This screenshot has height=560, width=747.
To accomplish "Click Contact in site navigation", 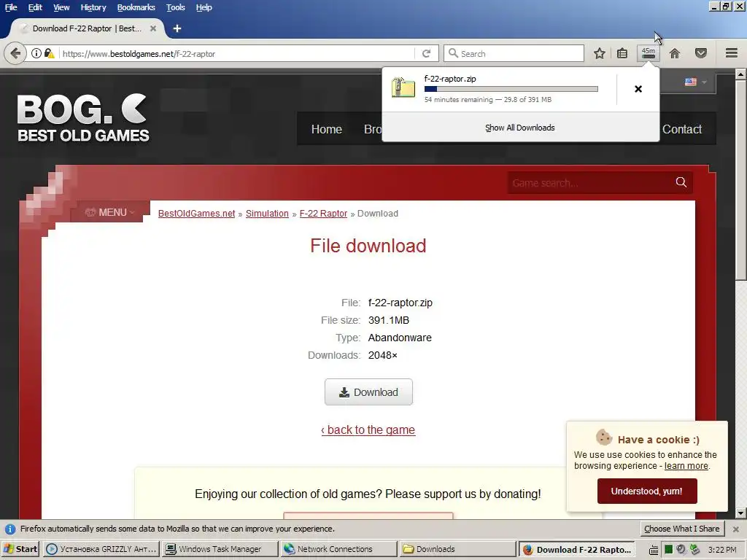I will pyautogui.click(x=682, y=129).
